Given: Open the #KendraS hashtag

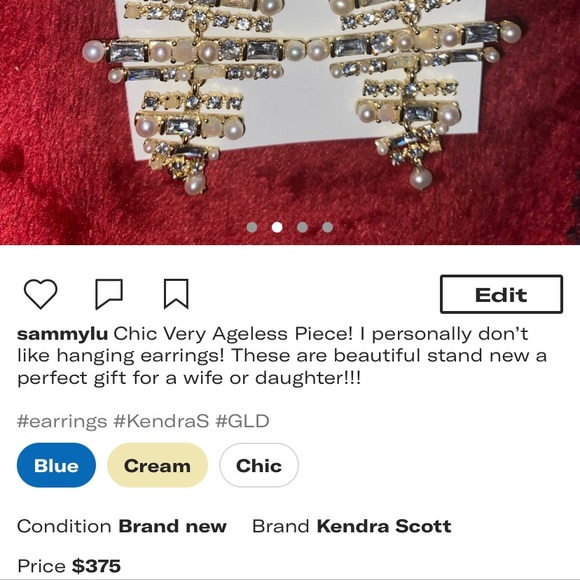Looking at the screenshot, I should [x=161, y=421].
